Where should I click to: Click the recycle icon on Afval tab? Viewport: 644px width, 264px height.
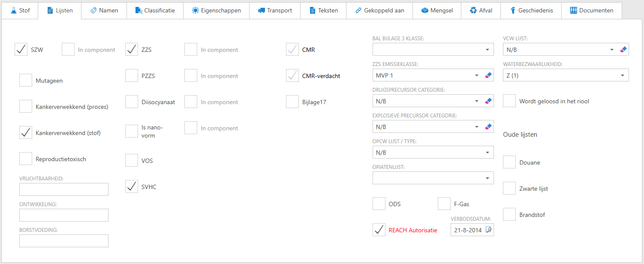[473, 10]
